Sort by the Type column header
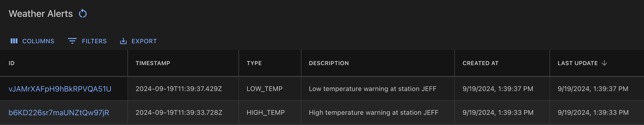The height and width of the screenshot is (125, 644). 254,63
